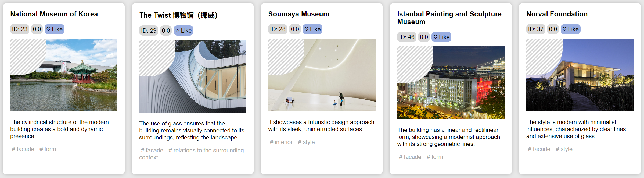
Task: Select the style tag on Norval Foundation
Action: 564,149
